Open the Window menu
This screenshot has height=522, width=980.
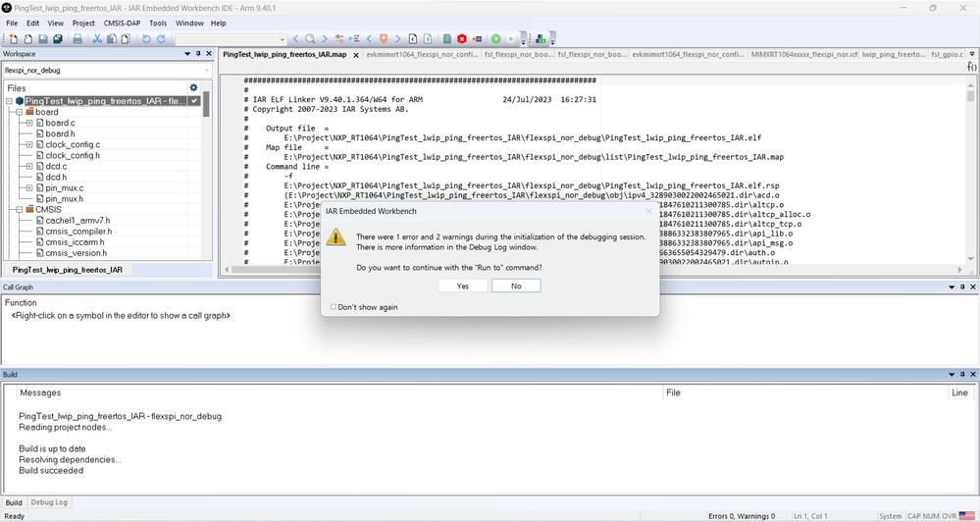pos(189,24)
